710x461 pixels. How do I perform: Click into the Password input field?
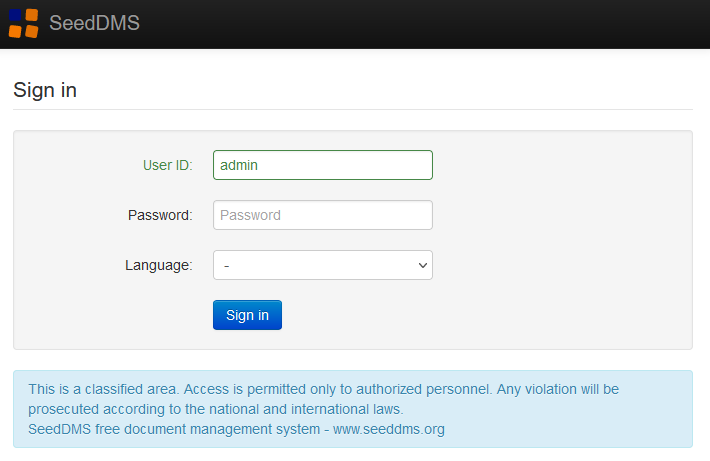coord(323,215)
